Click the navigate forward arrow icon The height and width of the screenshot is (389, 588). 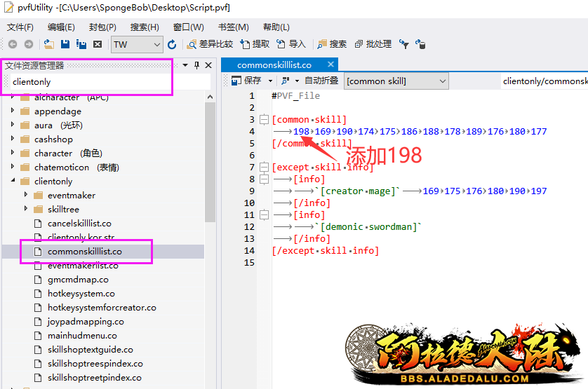coord(28,44)
